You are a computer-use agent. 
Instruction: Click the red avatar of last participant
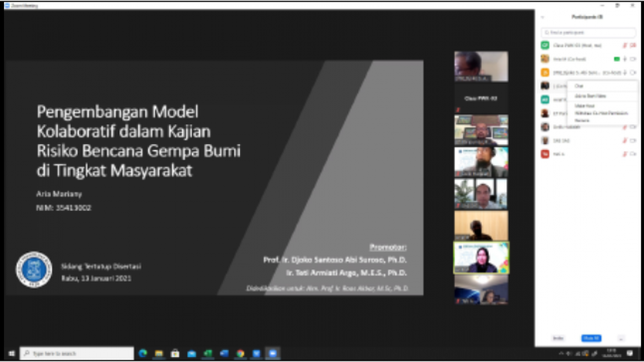coord(545,154)
